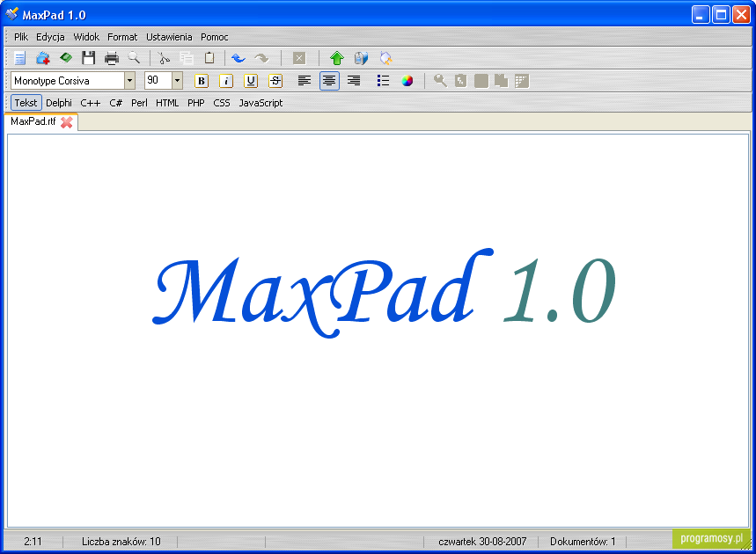Click the toolbar icon right of blue book
This screenshot has height=554, width=756.
pyautogui.click(x=385, y=58)
